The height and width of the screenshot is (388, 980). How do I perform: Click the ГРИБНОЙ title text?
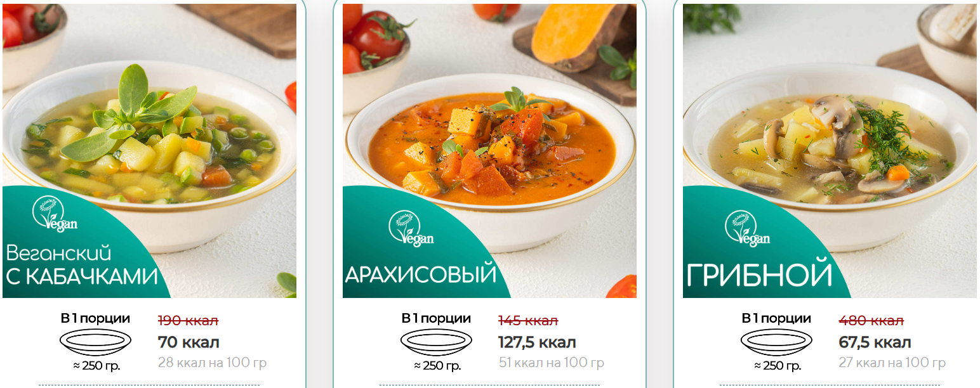(759, 275)
